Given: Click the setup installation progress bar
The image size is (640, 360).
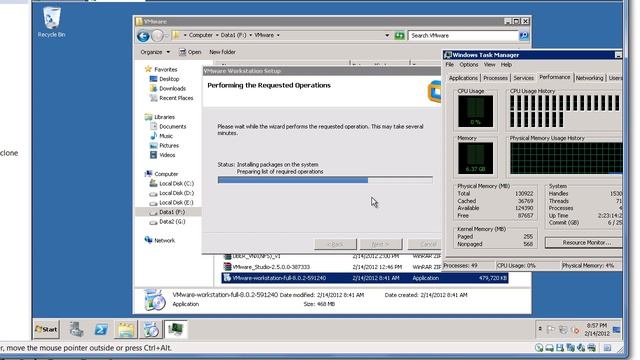Looking at the screenshot, I should (x=325, y=180).
